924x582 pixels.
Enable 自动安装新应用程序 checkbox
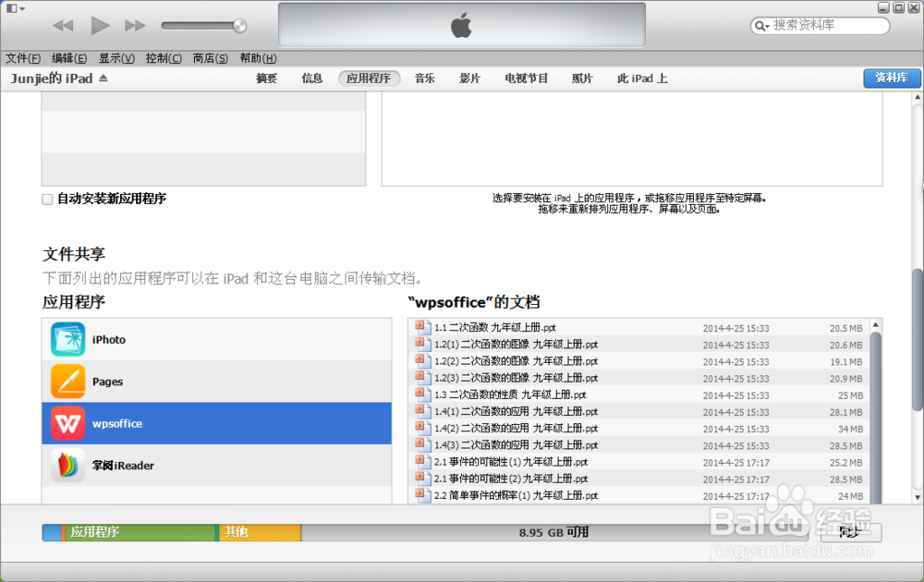point(48,200)
